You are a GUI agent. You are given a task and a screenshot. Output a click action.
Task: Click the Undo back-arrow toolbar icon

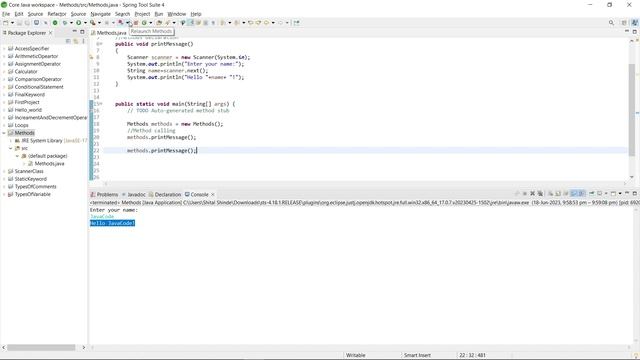point(250,23)
